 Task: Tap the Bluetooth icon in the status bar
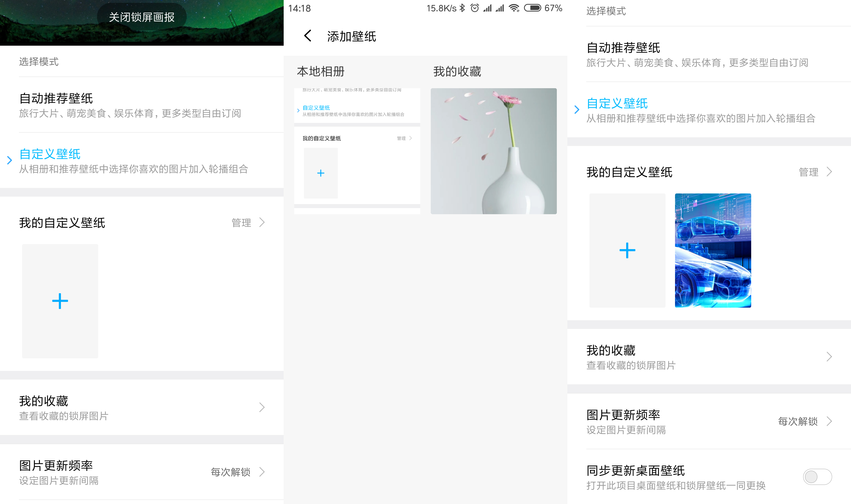tap(462, 8)
